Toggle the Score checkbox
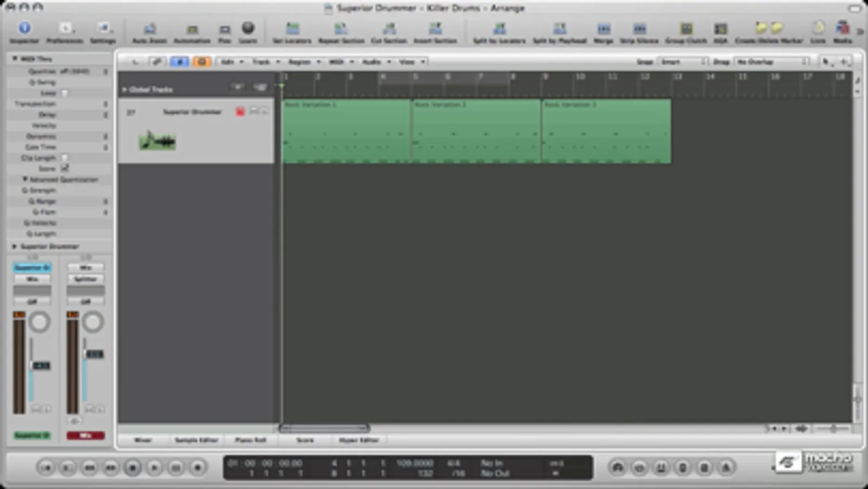This screenshot has height=489, width=868. coord(65,168)
